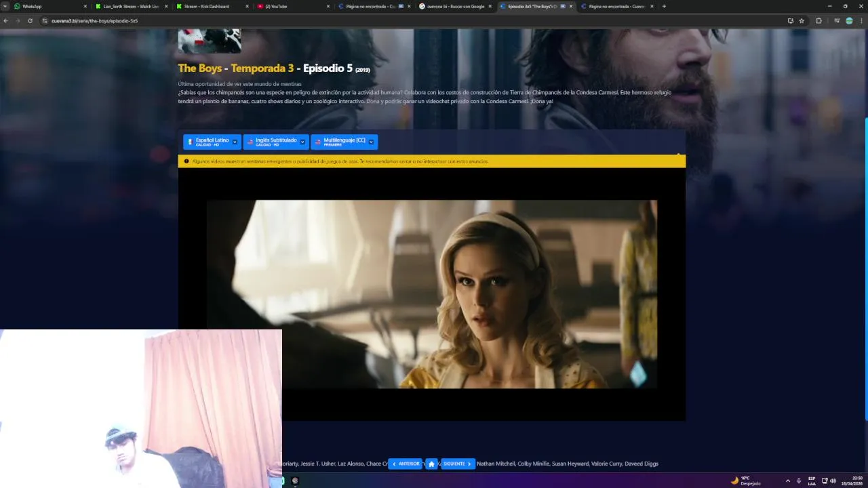Click the warning info icon in yellow banner
The height and width of the screenshot is (488, 868).
pos(186,161)
